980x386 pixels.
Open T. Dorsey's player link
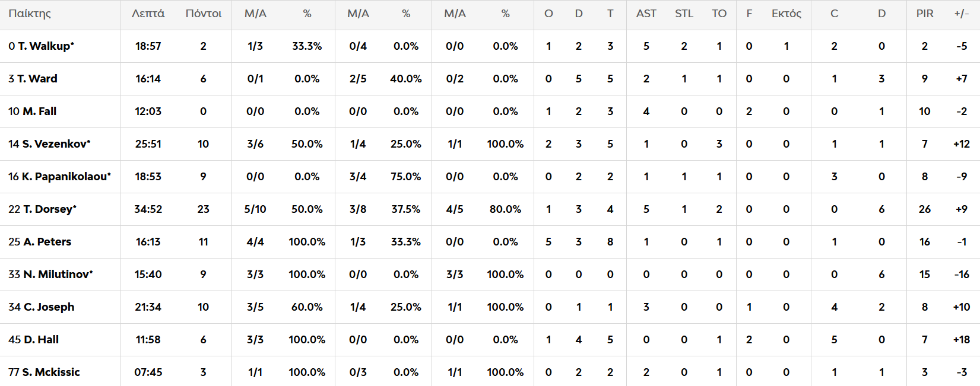49,209
